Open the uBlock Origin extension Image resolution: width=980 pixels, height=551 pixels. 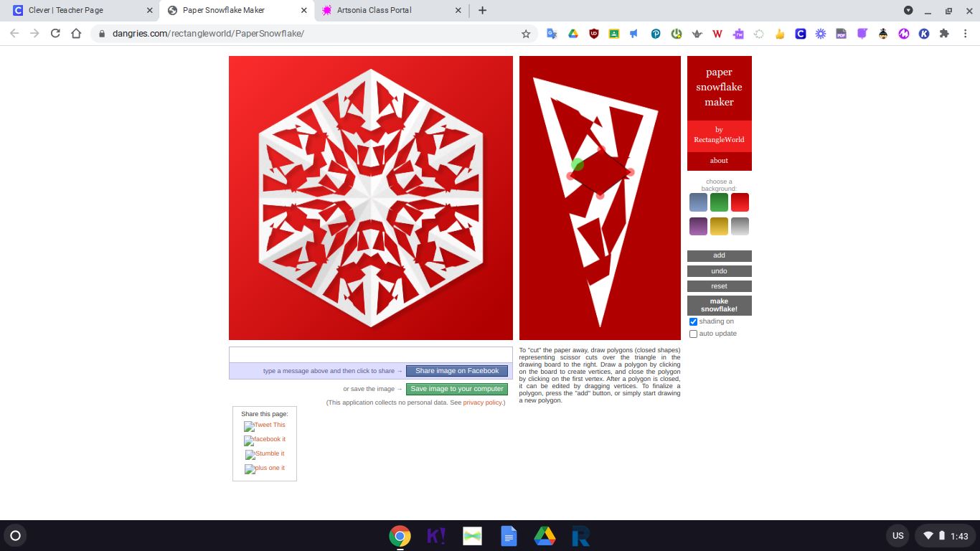[x=593, y=34]
